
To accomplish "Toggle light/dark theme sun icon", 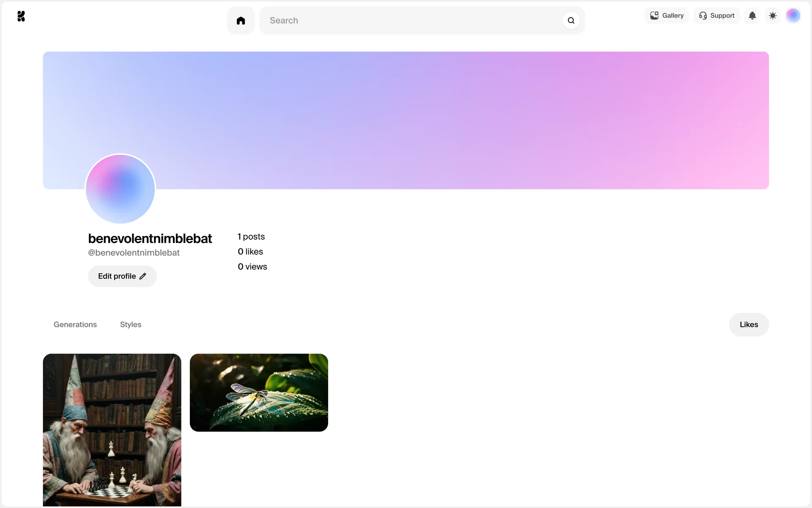I will pos(773,16).
